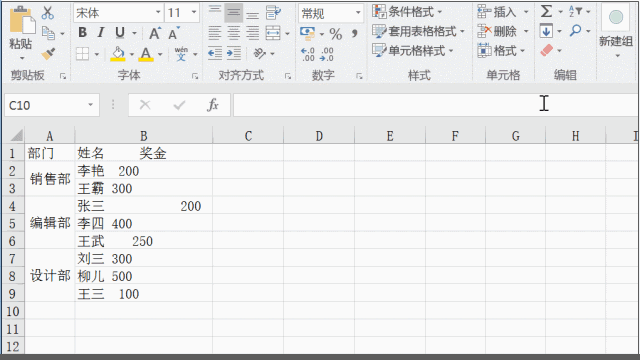Click the cell Borders icon
The height and width of the screenshot is (360, 640).
tap(82, 53)
